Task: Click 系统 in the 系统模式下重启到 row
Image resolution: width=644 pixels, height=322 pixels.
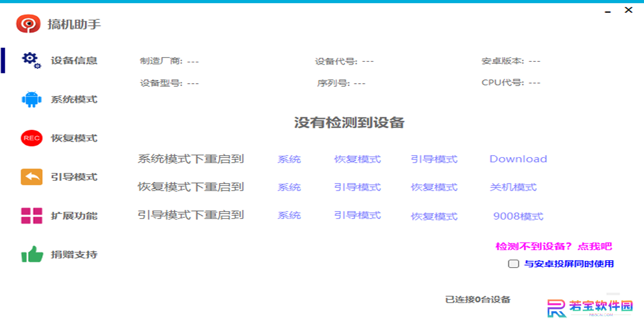Action: [x=289, y=159]
